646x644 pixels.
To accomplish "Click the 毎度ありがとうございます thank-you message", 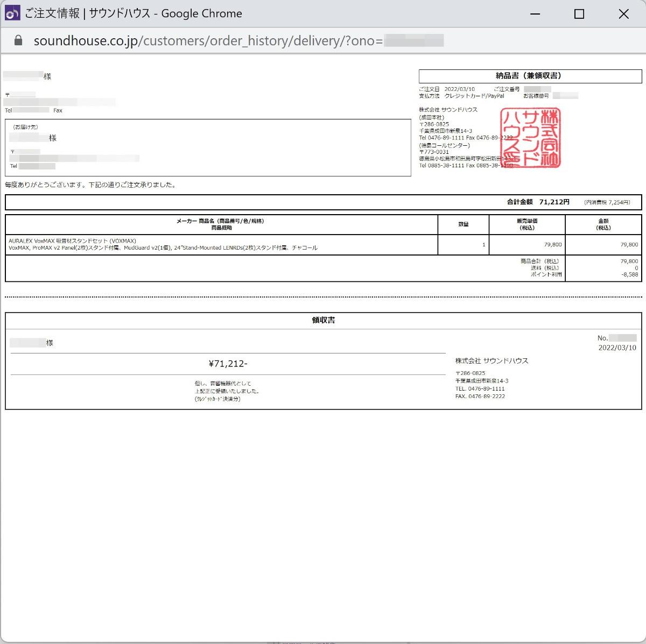I will tap(90, 185).
